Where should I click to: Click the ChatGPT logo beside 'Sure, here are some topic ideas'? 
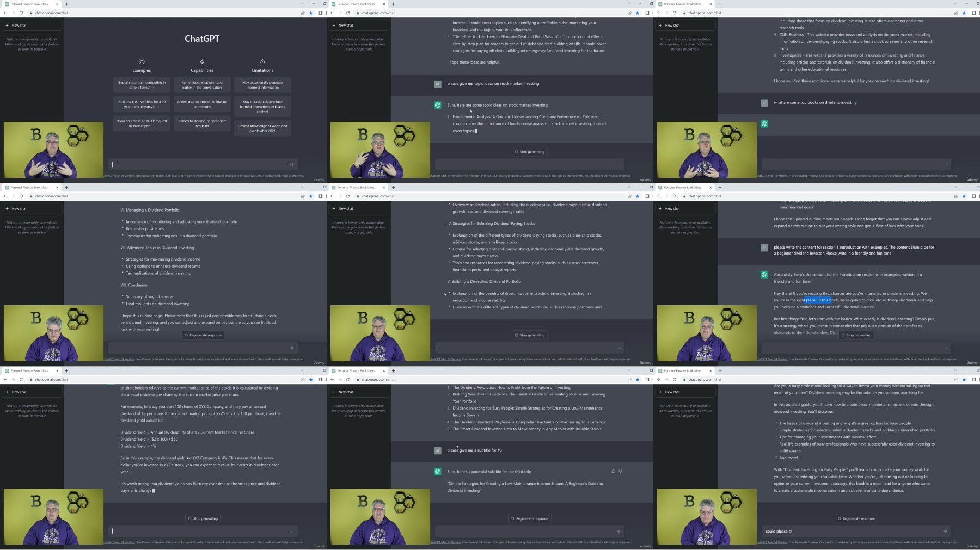438,105
